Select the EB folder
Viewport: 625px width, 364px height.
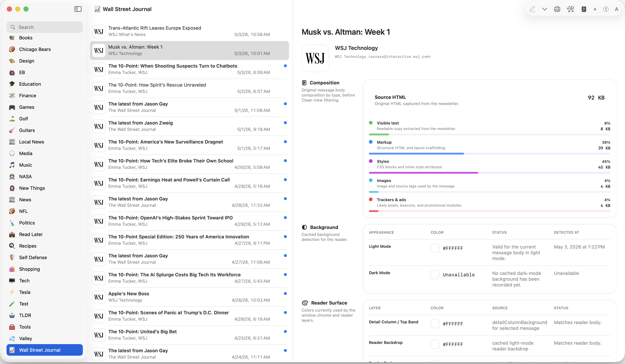(45, 72)
